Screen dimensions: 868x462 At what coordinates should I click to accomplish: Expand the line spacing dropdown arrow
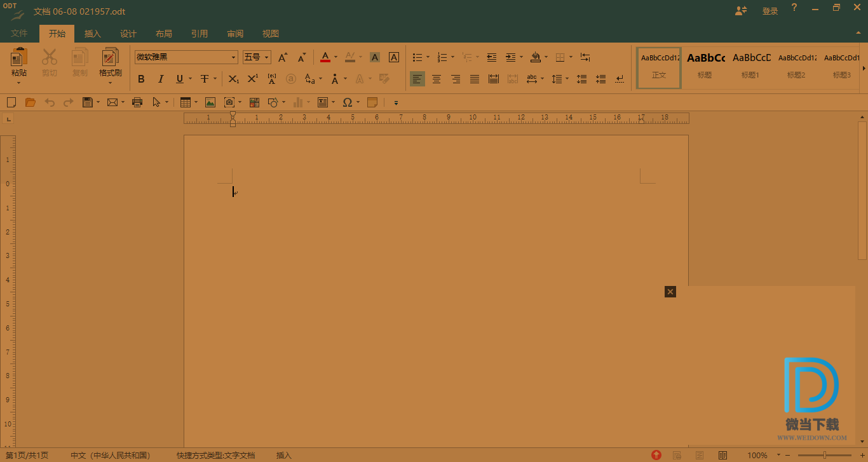pyautogui.click(x=567, y=79)
